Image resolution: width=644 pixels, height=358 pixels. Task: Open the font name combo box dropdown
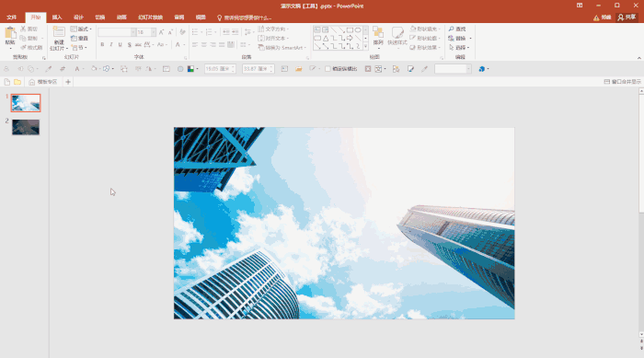point(133,32)
